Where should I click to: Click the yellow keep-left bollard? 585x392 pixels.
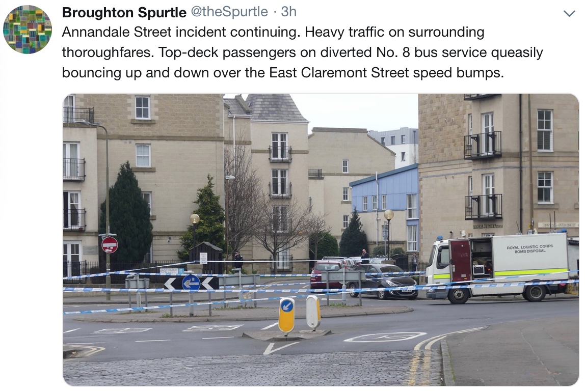coord(286,315)
